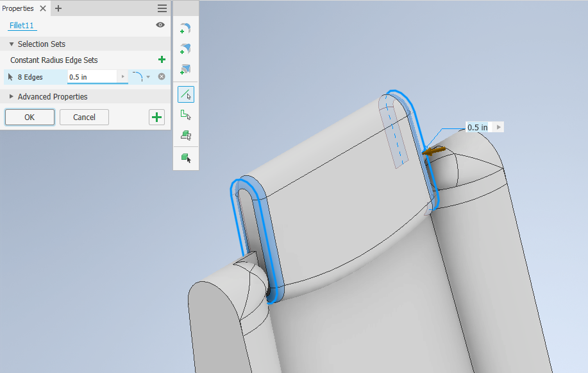Collapse the Selection Sets section
This screenshot has height=373, width=588.
tap(12, 44)
